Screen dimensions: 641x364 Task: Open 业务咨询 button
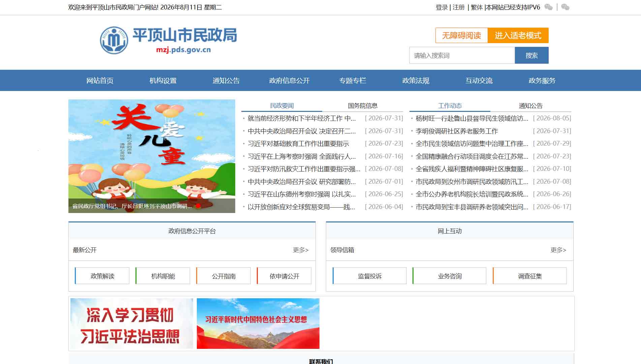click(450, 276)
